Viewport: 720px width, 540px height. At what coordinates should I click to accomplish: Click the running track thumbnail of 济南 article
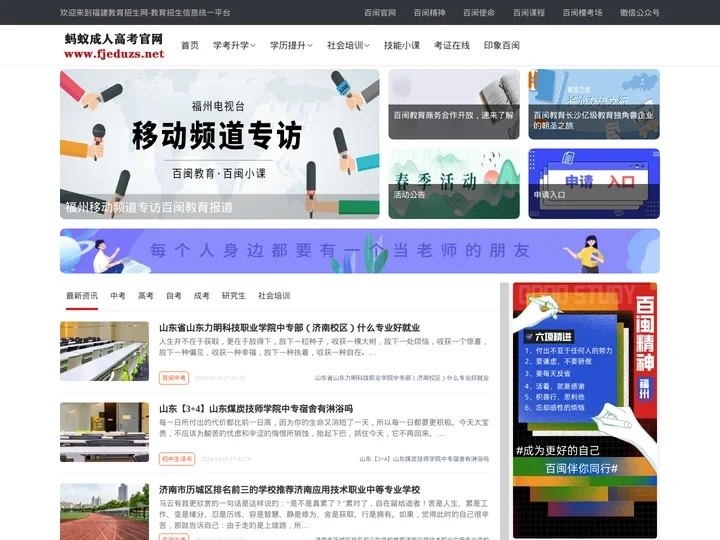104,512
